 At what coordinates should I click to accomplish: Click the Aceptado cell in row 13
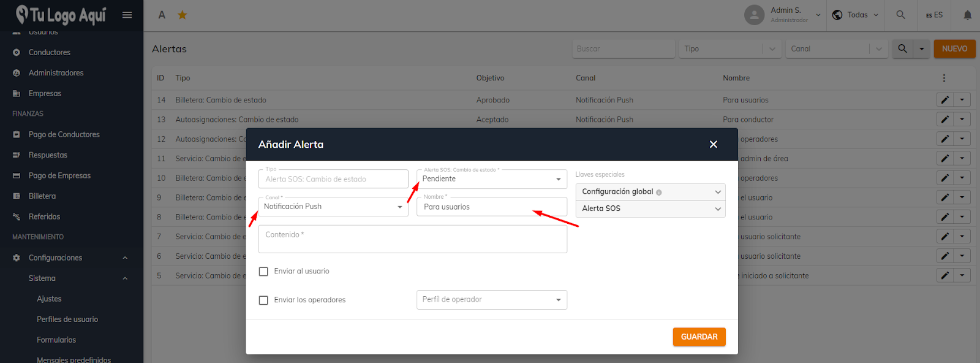(x=492, y=120)
